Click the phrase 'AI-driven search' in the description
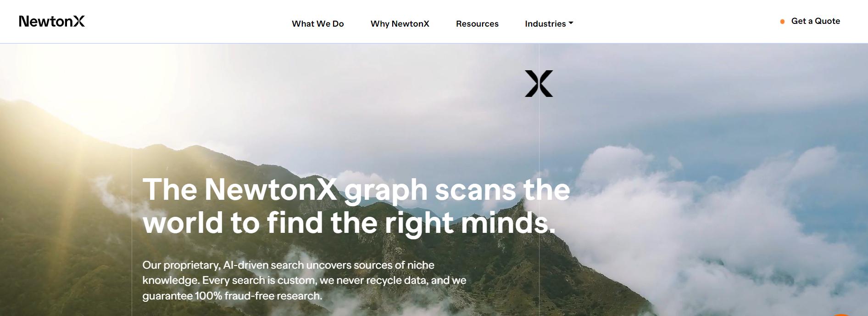This screenshot has width=868, height=316. click(x=263, y=265)
